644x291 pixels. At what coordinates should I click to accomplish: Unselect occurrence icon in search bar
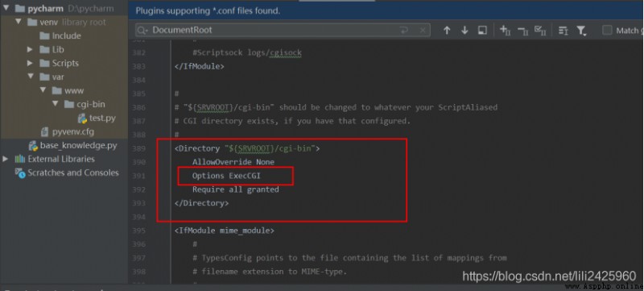[x=522, y=31]
